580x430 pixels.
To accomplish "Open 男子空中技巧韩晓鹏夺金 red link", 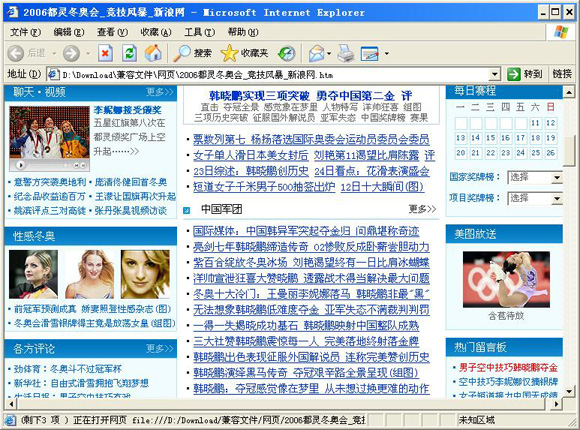I will [x=508, y=367].
